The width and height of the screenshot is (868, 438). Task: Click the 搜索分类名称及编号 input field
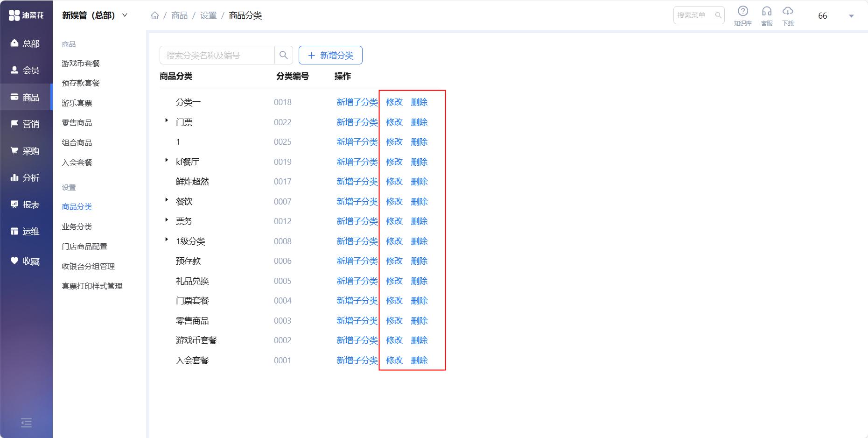(217, 55)
